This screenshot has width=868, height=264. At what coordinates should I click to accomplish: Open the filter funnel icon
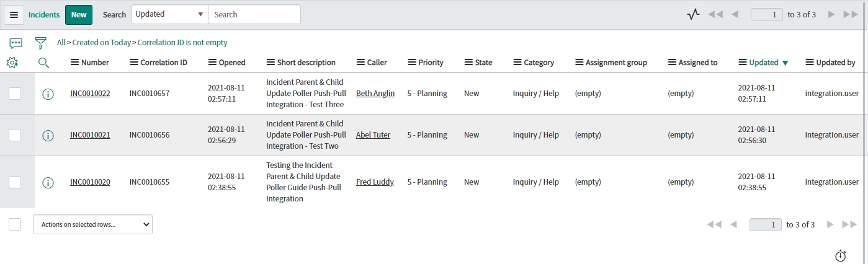(40, 43)
